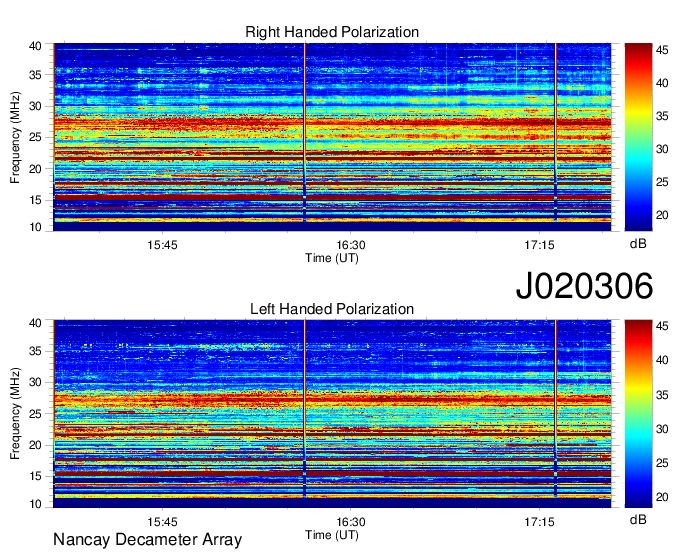Click the left-handed polarization spectrogram image
This screenshot has height=552, width=680.
pyautogui.click(x=332, y=413)
